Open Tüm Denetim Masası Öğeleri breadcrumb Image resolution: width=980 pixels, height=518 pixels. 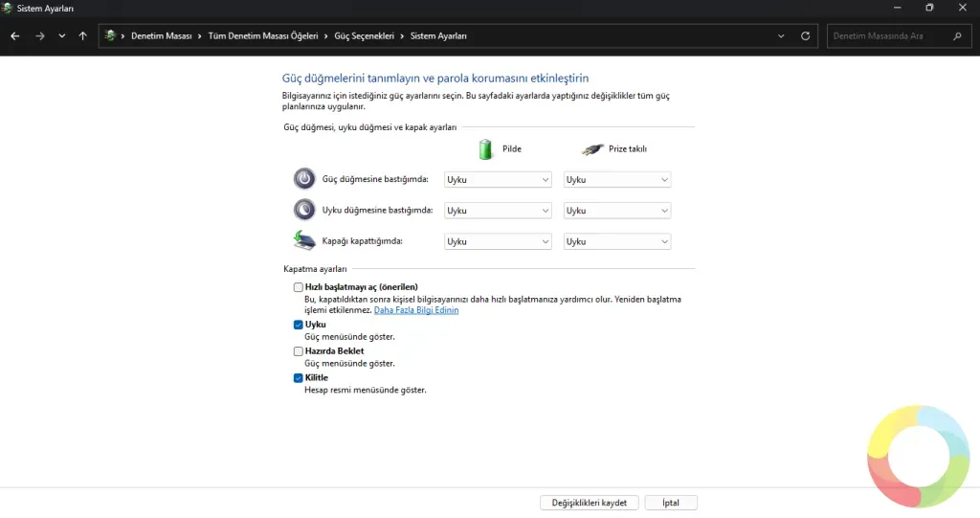tap(263, 36)
